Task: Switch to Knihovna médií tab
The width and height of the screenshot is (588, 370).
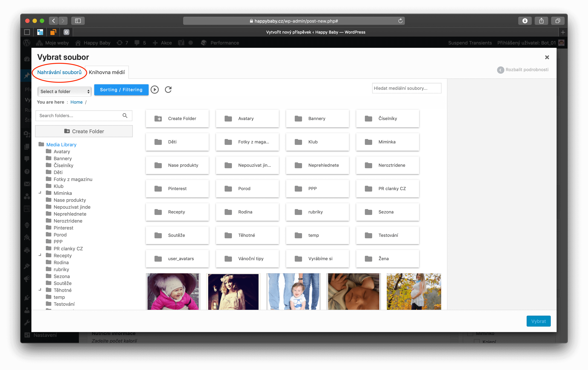Action: [x=107, y=72]
